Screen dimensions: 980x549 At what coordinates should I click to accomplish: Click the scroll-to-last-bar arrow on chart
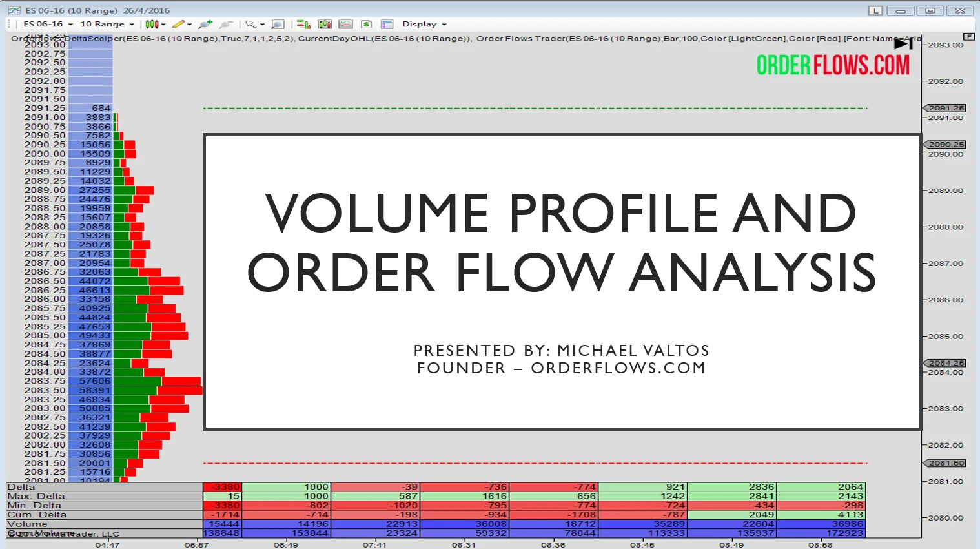coord(903,44)
